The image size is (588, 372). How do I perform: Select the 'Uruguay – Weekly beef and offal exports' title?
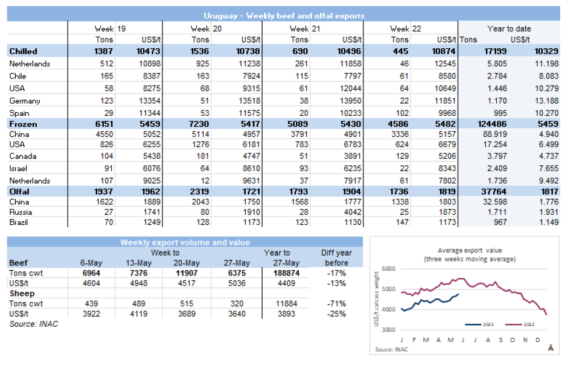(283, 16)
